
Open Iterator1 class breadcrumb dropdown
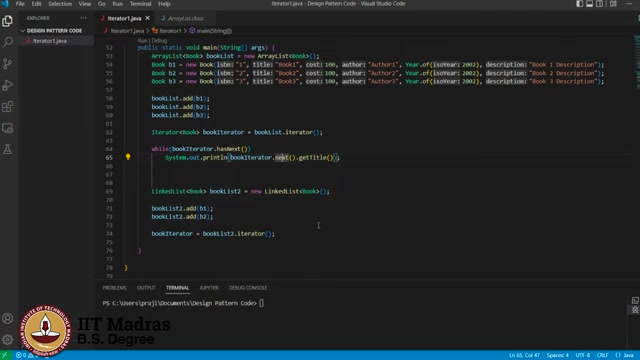pos(167,31)
